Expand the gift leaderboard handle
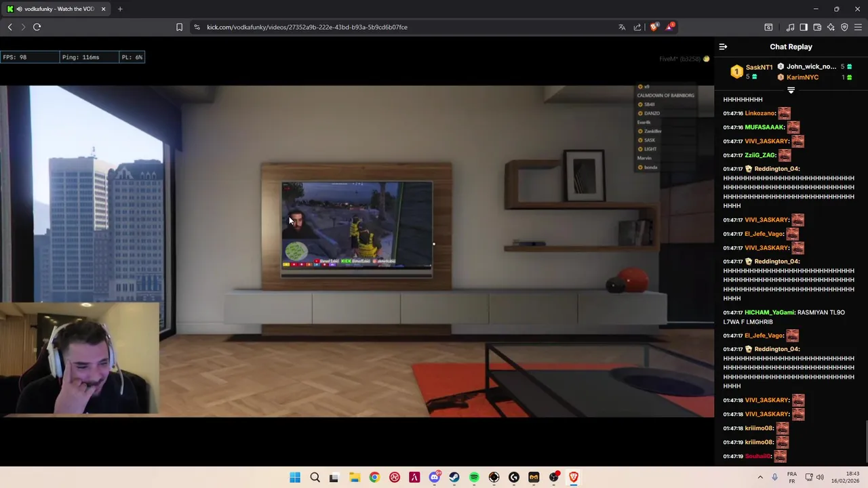This screenshot has height=488, width=868. point(791,90)
